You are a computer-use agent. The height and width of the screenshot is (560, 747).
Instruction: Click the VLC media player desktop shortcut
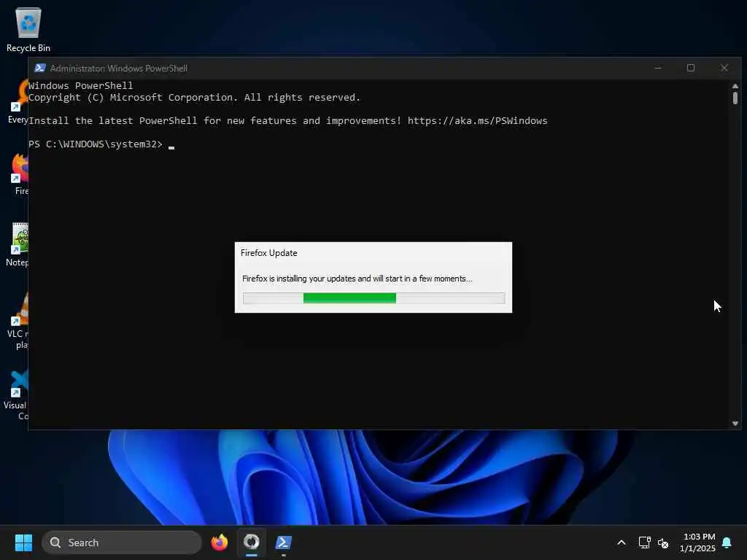[18, 322]
